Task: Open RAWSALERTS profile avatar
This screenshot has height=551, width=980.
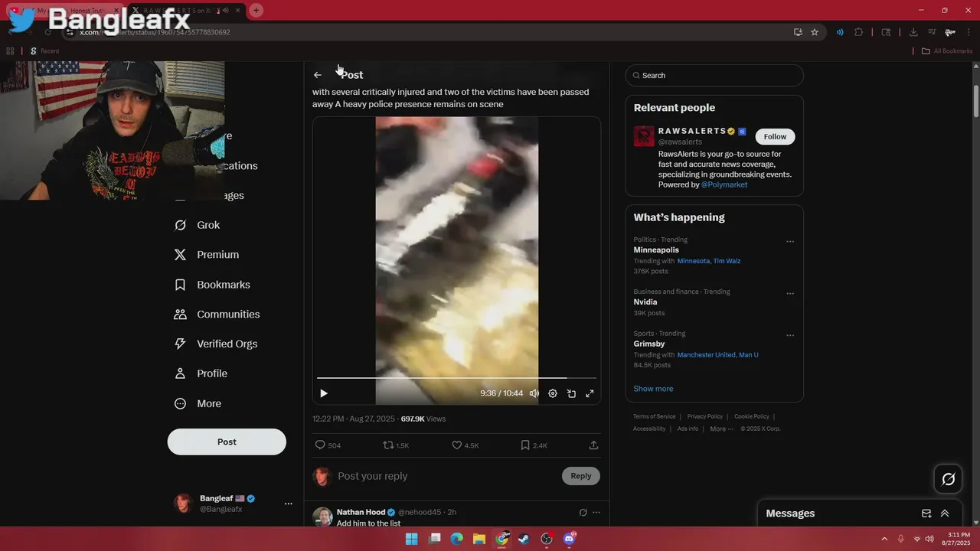Action: (644, 136)
